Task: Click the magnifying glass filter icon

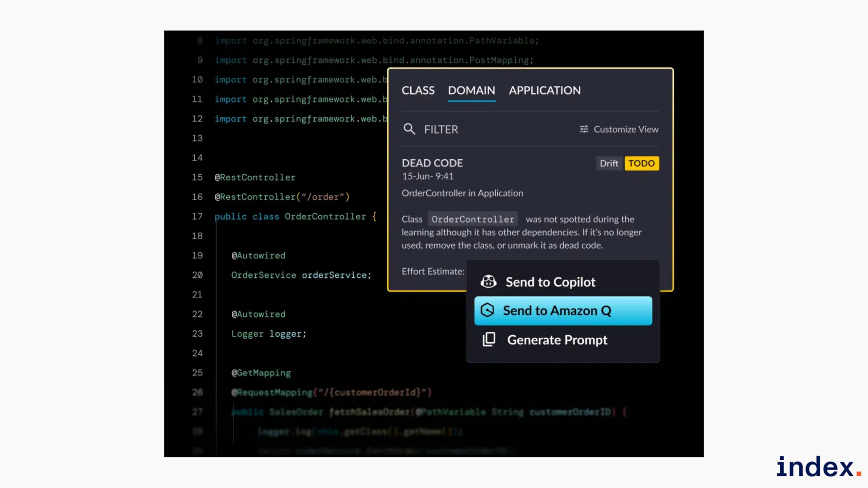Action: click(x=409, y=129)
